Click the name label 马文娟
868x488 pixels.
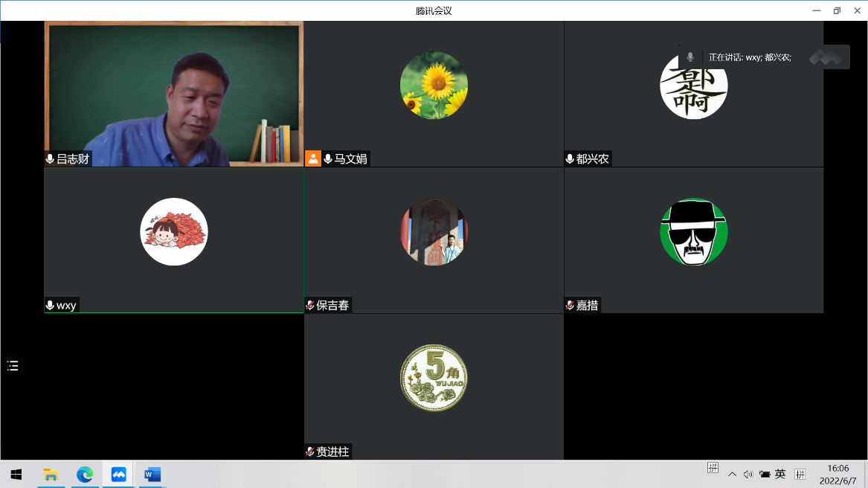click(350, 159)
